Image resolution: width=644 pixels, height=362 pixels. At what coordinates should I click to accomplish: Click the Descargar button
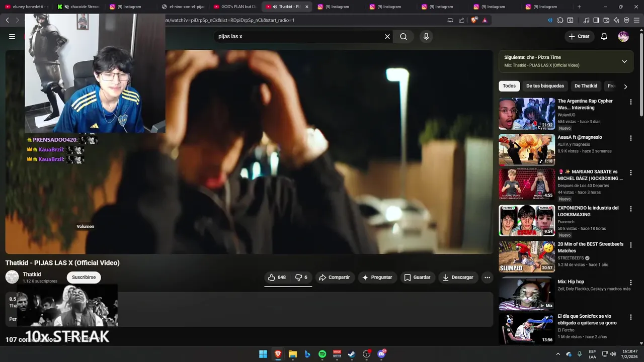pos(458,278)
